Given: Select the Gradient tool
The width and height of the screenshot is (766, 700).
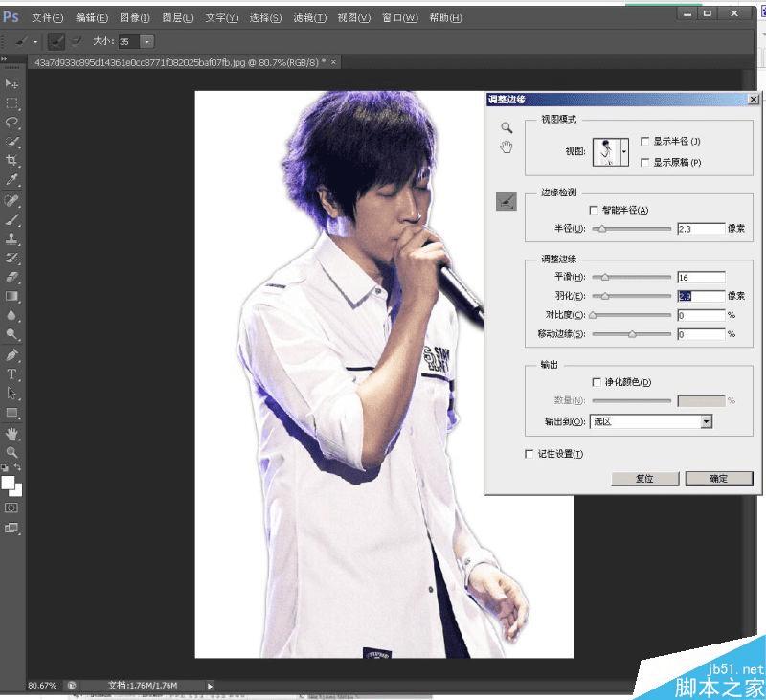Looking at the screenshot, I should (11, 296).
